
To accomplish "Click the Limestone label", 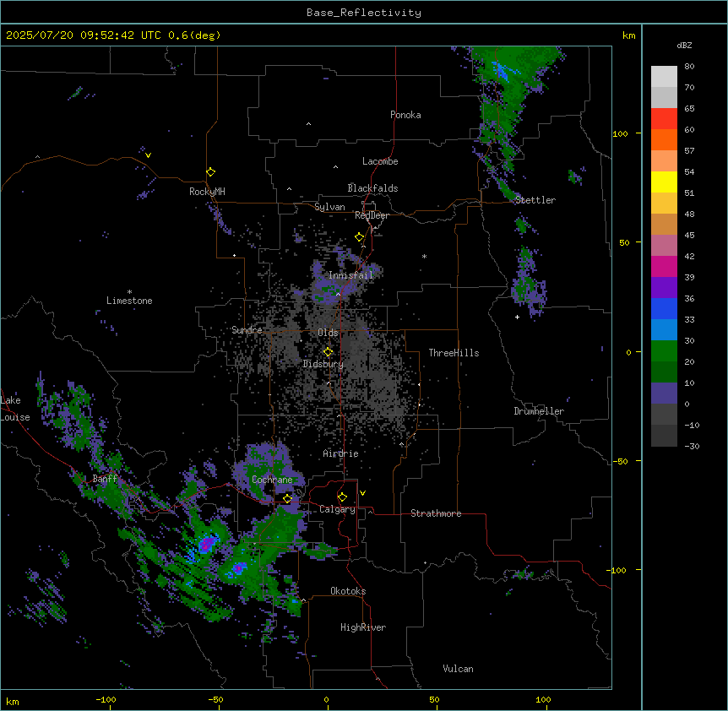I will 129,301.
